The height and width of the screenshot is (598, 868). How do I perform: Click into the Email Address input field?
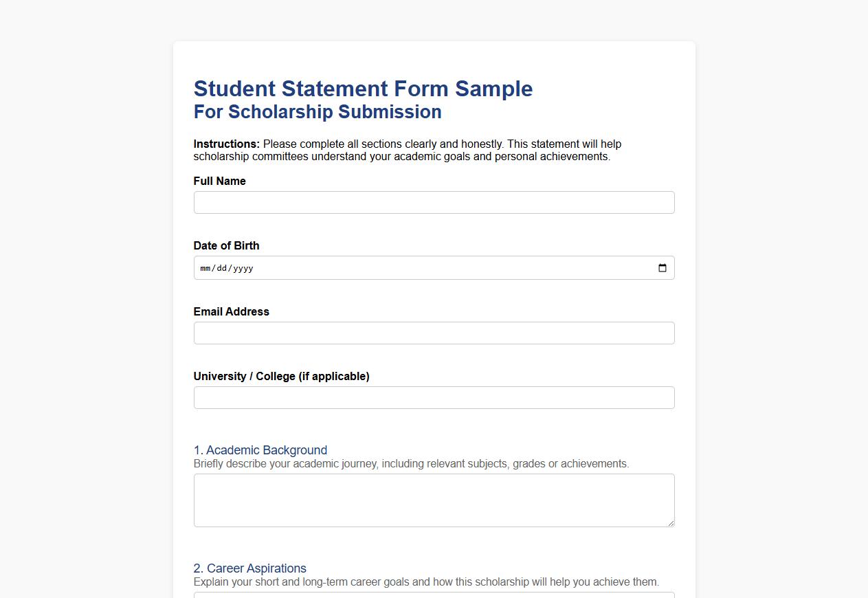point(434,333)
